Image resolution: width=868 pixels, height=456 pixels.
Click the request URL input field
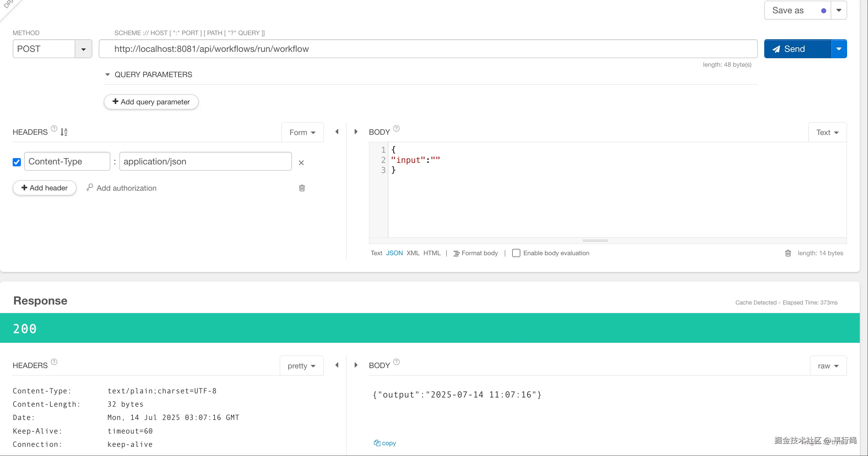[x=428, y=49]
